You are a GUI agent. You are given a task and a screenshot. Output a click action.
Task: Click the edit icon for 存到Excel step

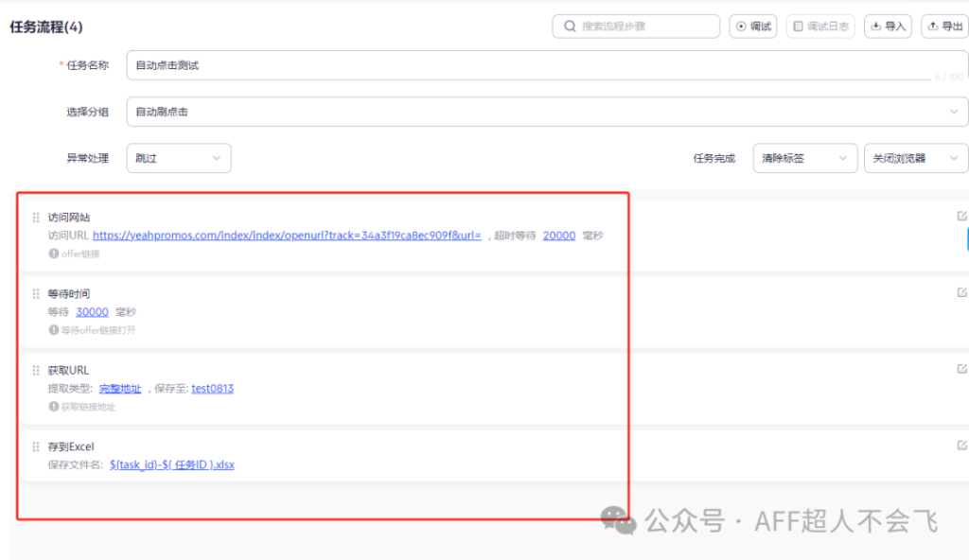pos(961,446)
